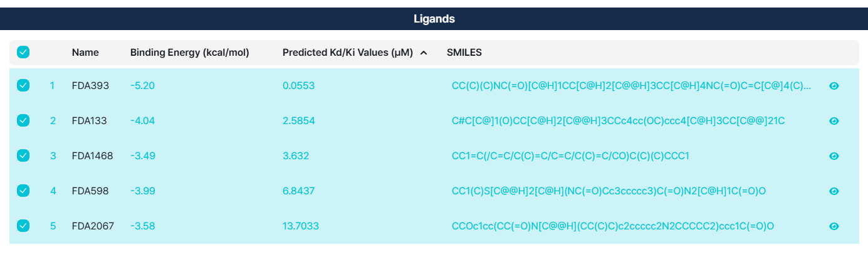Click the SMILES column header

tap(464, 53)
